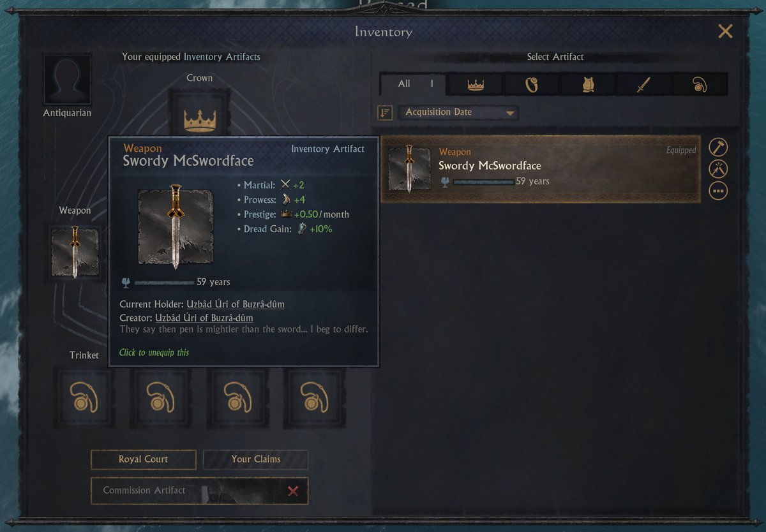
Task: Filter artifacts by weapon sword category
Action: point(643,84)
